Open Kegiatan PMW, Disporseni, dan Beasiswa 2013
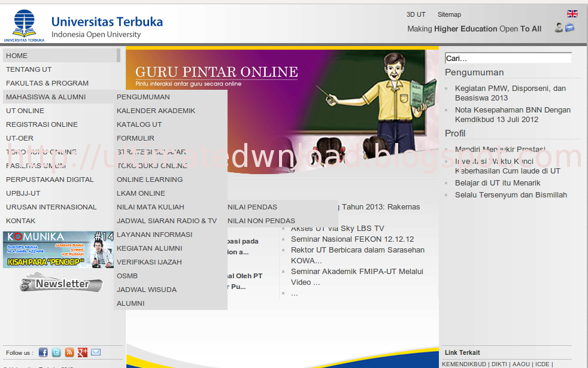 [510, 93]
